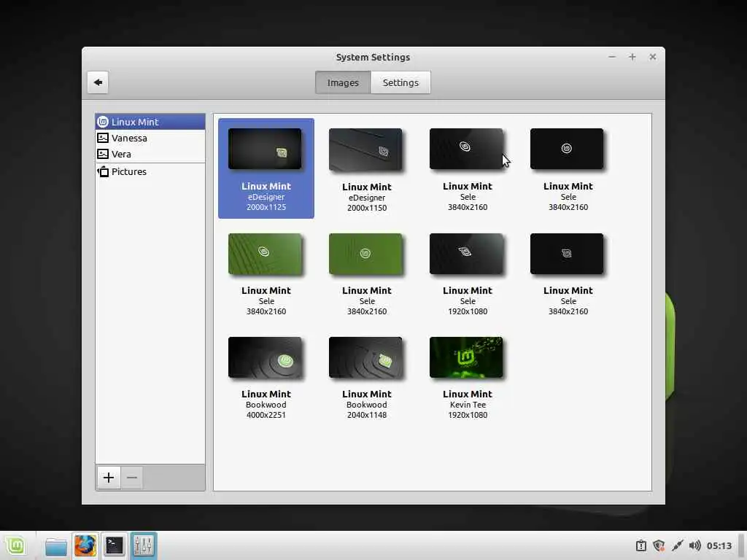Choose the Bookwood 4000x2251 wallpaper

(265, 357)
